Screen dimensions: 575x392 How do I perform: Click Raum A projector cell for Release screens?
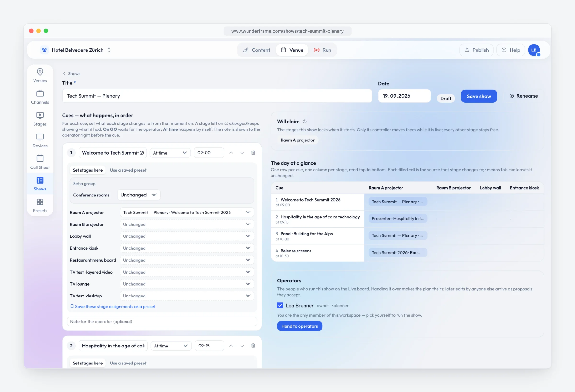398,253
